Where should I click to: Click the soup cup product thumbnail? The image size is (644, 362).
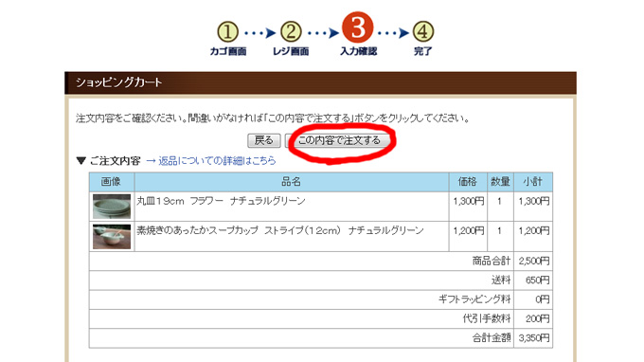tap(112, 236)
